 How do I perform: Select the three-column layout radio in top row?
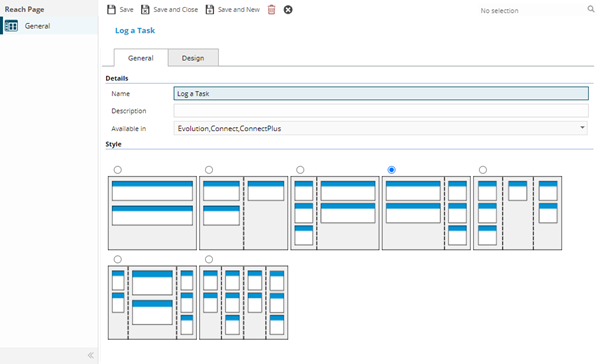coord(483,170)
